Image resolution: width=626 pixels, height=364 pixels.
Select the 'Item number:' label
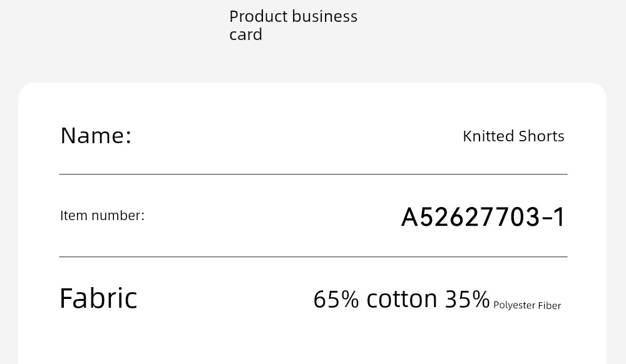(x=102, y=216)
